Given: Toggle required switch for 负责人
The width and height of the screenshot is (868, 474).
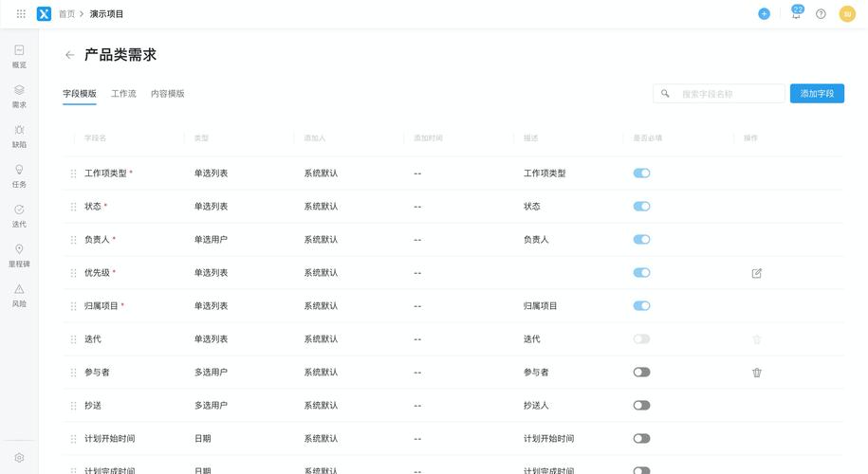Looking at the screenshot, I should coord(641,240).
